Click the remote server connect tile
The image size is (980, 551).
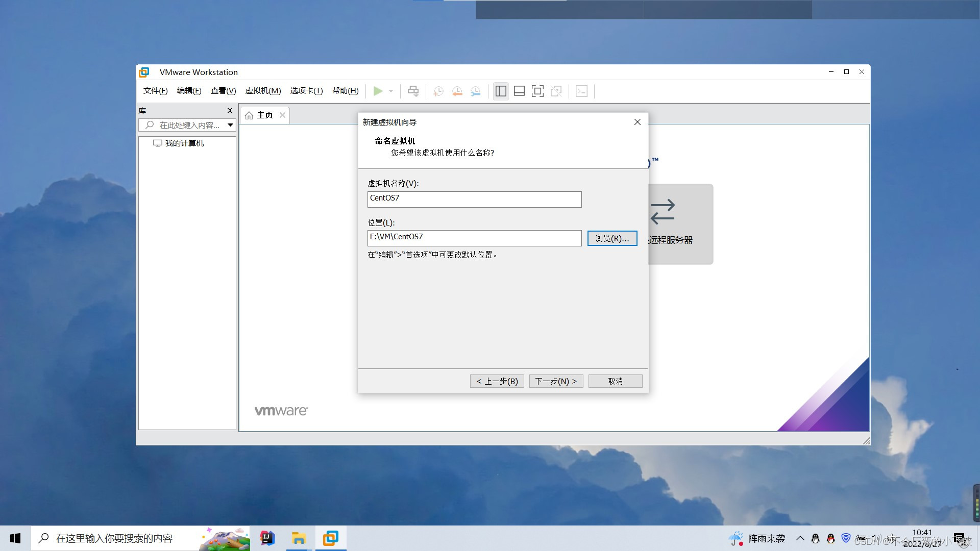(680, 224)
